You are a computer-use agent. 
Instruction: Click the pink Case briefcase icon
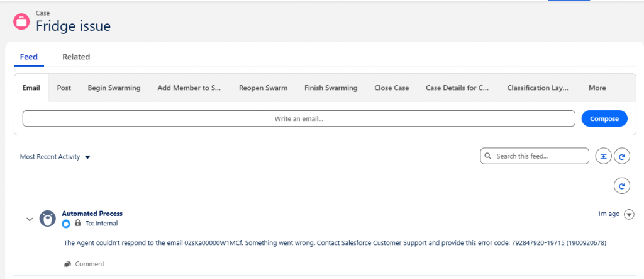[x=21, y=20]
